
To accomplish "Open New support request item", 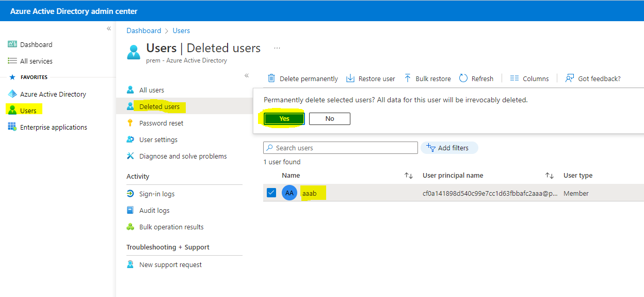I will click(170, 264).
